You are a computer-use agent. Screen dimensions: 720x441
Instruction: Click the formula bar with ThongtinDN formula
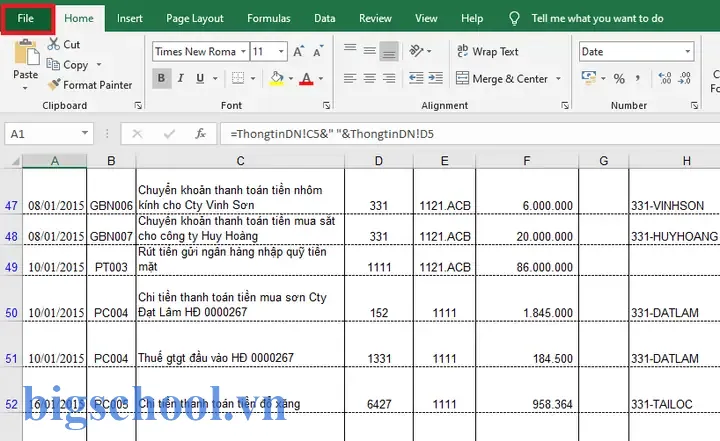470,134
